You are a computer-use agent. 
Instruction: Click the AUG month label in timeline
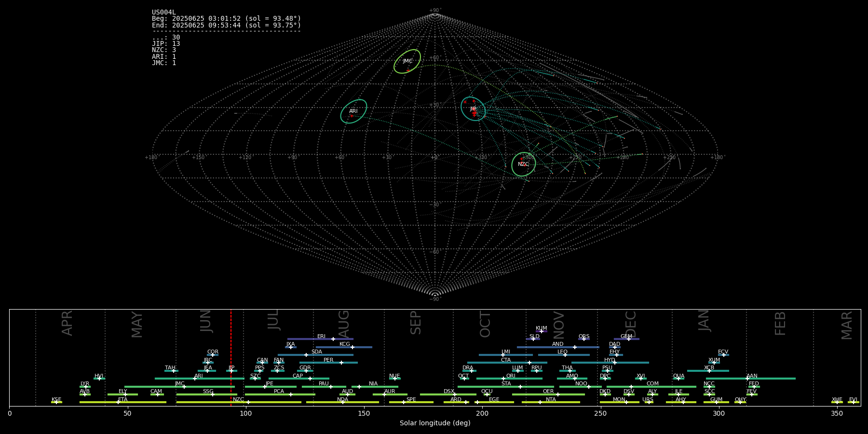[x=344, y=325]
